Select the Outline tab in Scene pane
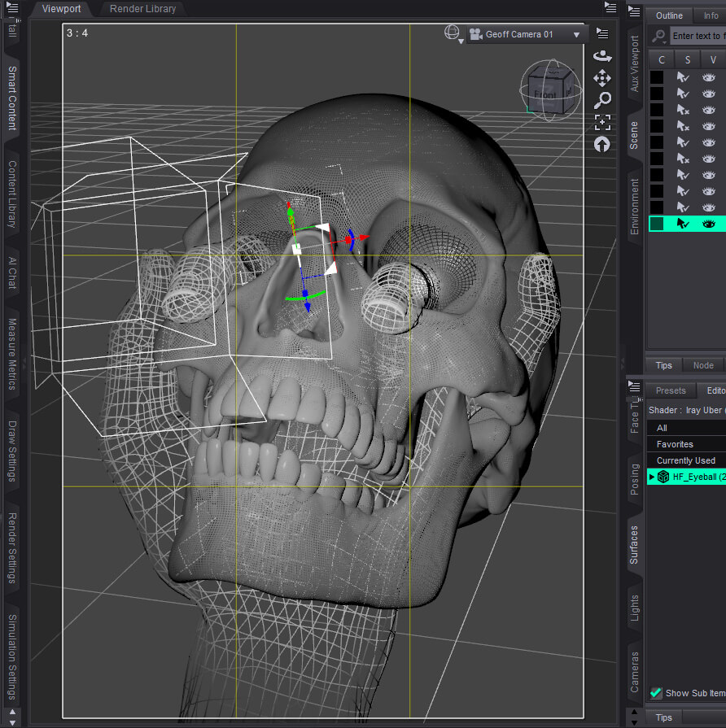 coord(669,15)
